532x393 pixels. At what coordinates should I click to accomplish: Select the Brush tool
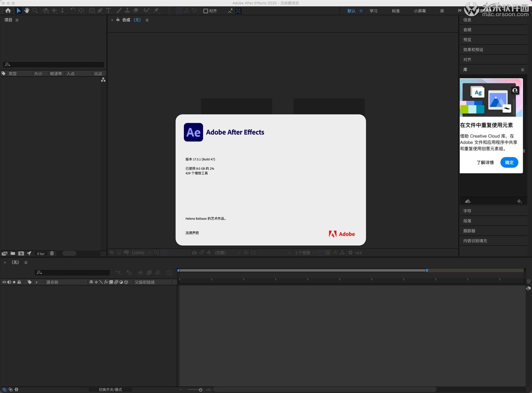pyautogui.click(x=119, y=11)
